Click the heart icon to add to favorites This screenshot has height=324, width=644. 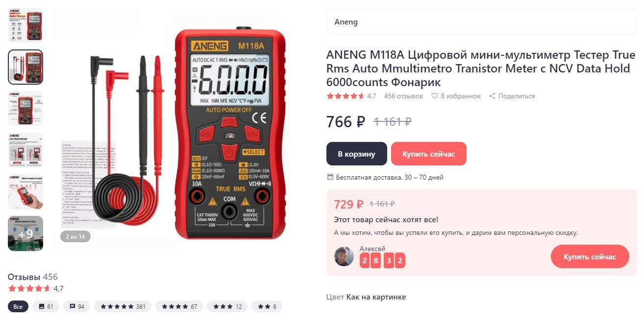coord(434,96)
